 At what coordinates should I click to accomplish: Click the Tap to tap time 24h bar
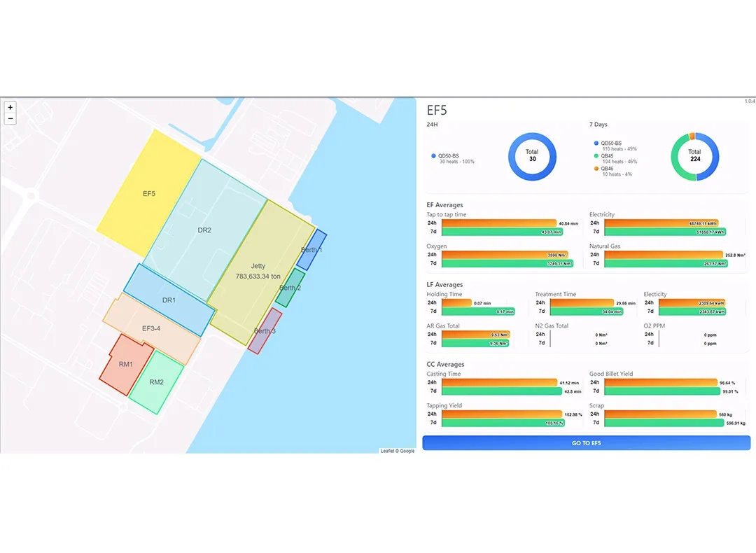pyautogui.click(x=498, y=223)
